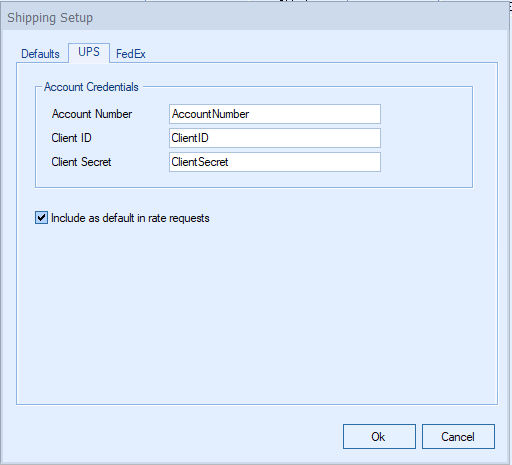Place the cursor after the 'ClientID' text
Screen dimensions: 512x465
point(209,138)
